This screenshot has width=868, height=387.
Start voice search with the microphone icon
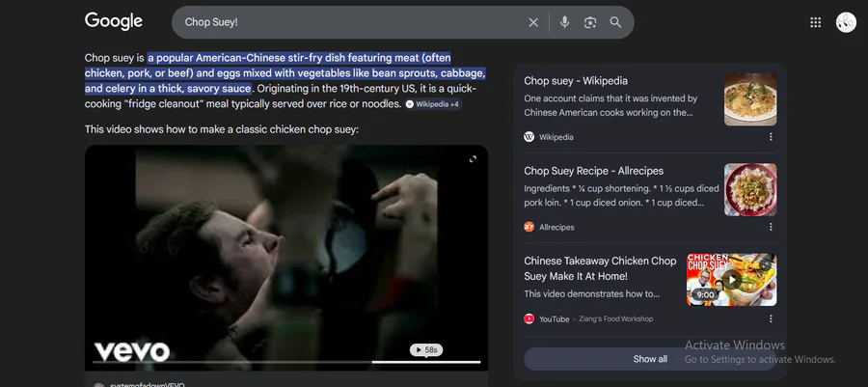pyautogui.click(x=564, y=22)
